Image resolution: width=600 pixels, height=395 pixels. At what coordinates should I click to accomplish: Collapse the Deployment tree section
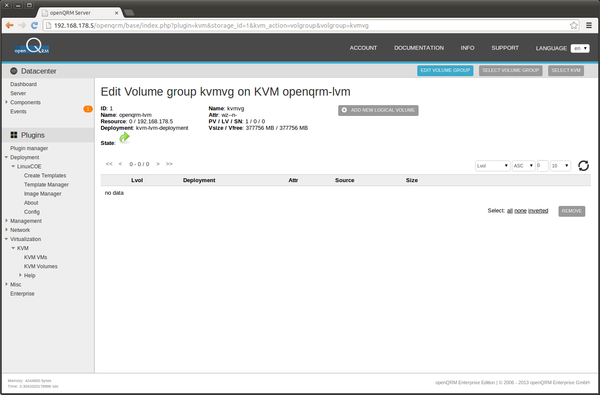[7, 157]
